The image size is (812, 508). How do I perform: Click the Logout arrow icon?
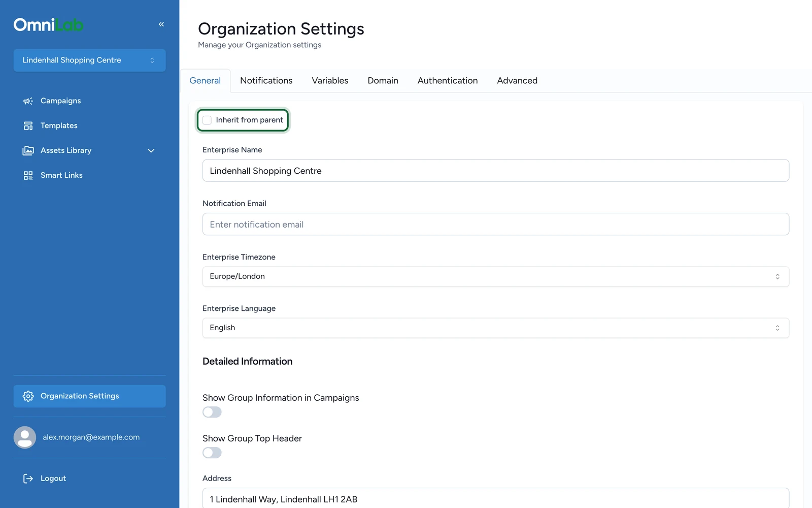point(28,479)
